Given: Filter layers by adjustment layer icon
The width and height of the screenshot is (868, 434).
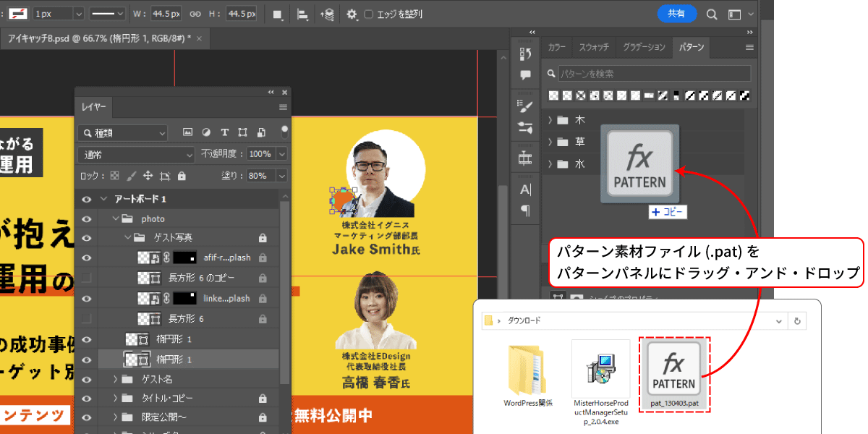Looking at the screenshot, I should pos(206,132).
